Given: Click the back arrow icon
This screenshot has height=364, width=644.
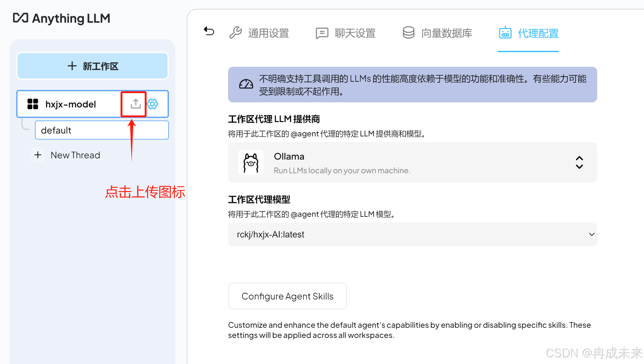Looking at the screenshot, I should 209,31.
